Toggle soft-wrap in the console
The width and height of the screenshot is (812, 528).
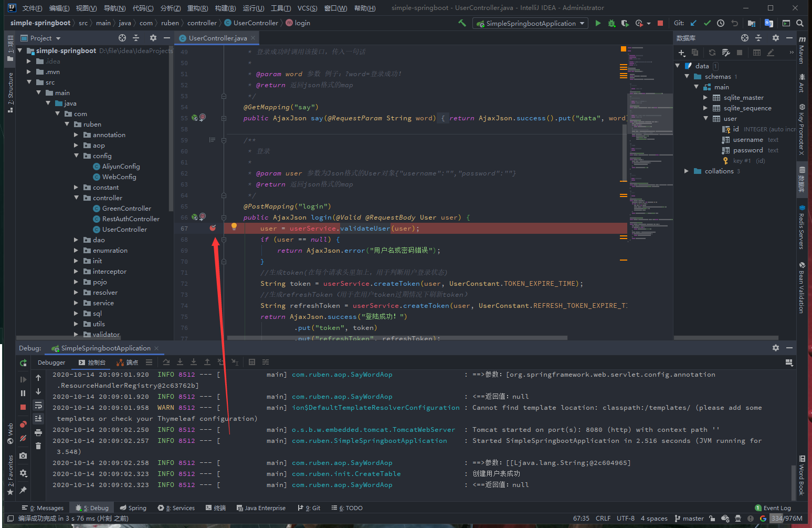(x=38, y=405)
